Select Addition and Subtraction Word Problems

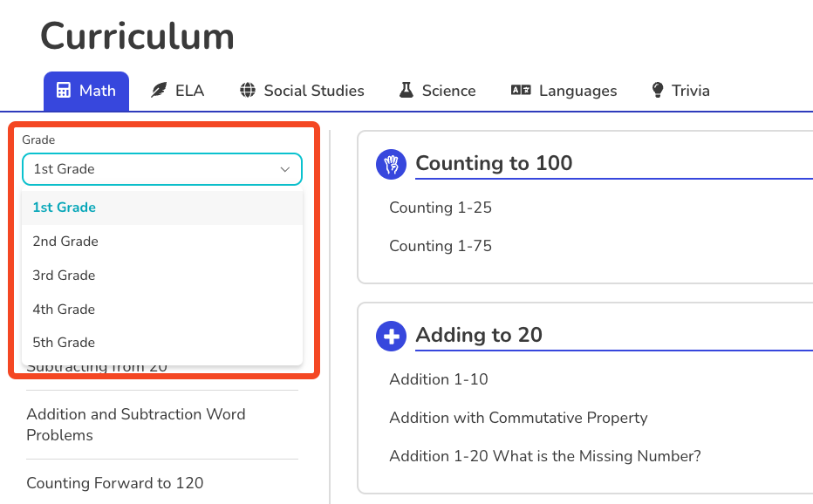click(136, 425)
